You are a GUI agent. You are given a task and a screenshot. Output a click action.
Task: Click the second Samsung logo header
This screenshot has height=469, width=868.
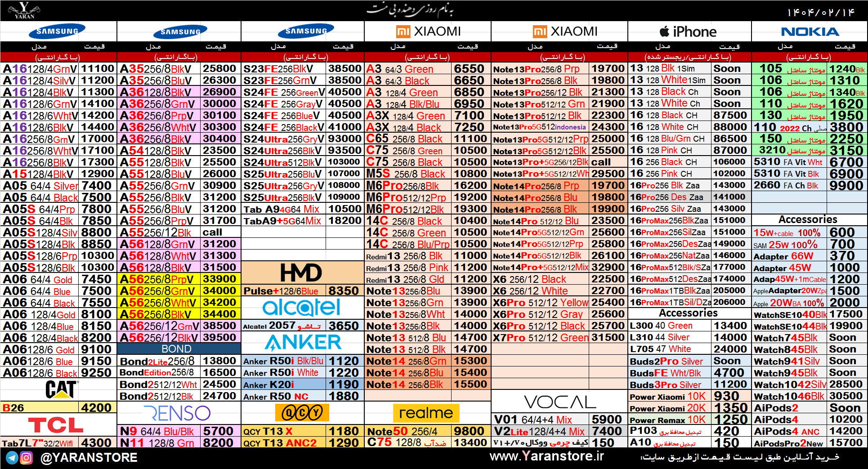[180, 31]
